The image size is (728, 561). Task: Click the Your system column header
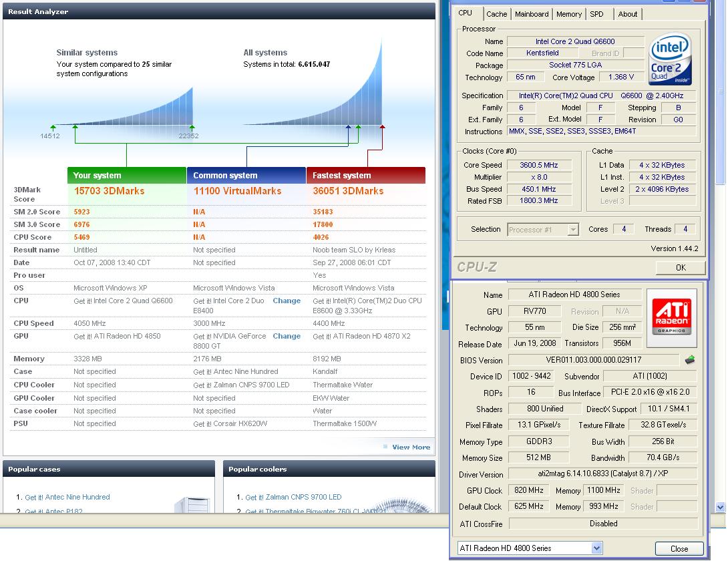pos(127,175)
